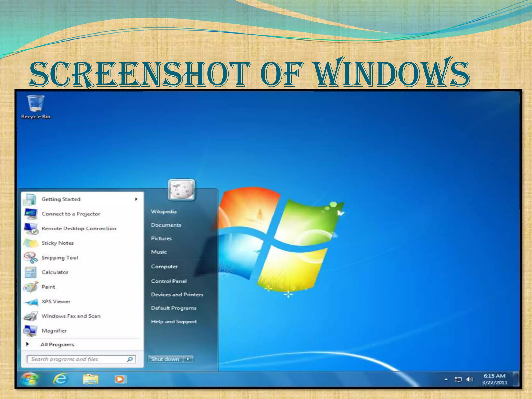This screenshot has width=532, height=399.
Task: Open Windows Media Player taskbar icon
Action: pyautogui.click(x=120, y=379)
